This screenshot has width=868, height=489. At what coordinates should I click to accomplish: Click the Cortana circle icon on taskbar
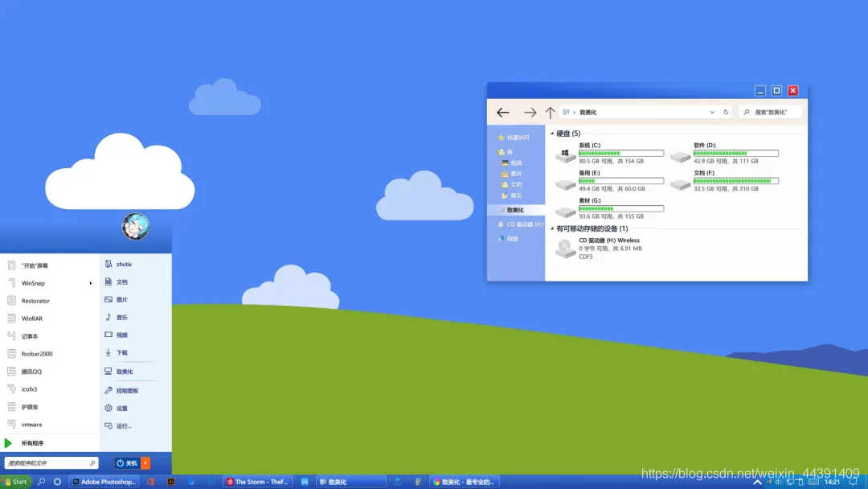coord(57,482)
